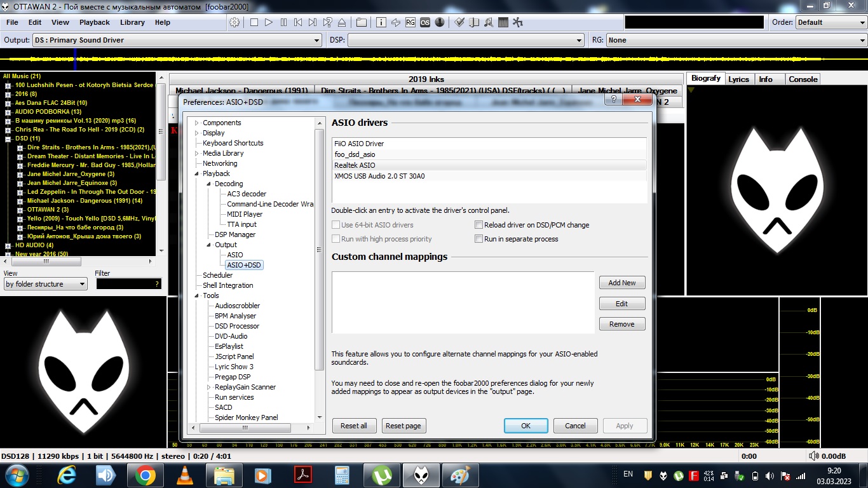Expand the Components tree node
This screenshot has width=868, height=488.
coord(197,123)
